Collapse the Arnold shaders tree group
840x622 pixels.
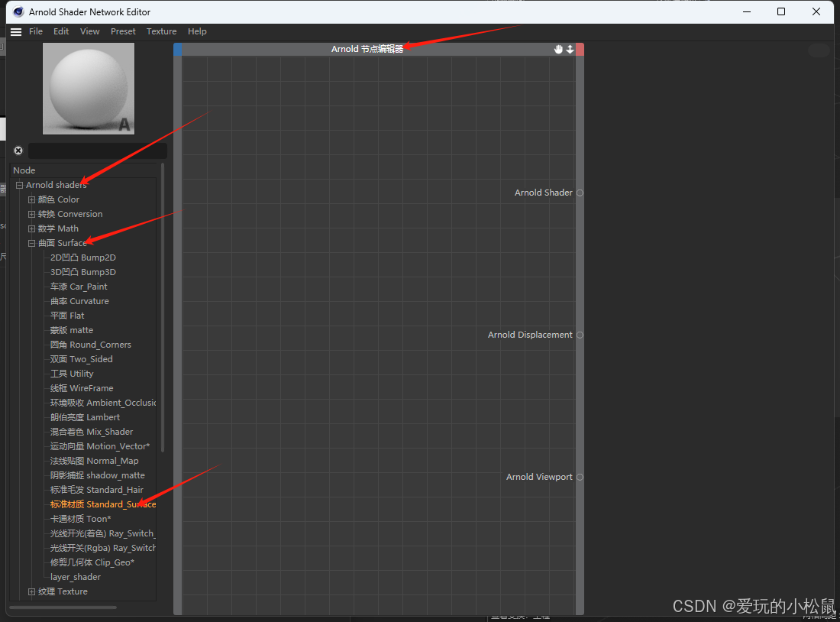coord(20,185)
